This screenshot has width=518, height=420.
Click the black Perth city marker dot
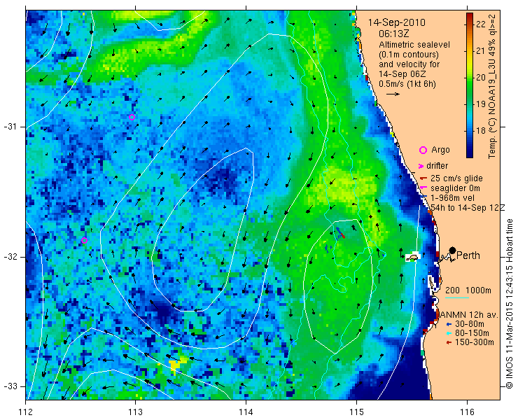[453, 251]
